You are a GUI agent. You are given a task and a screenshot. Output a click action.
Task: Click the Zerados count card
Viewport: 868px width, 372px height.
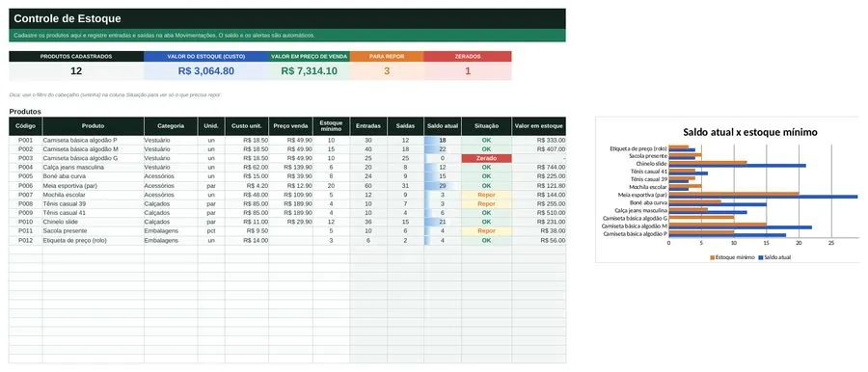pyautogui.click(x=468, y=66)
